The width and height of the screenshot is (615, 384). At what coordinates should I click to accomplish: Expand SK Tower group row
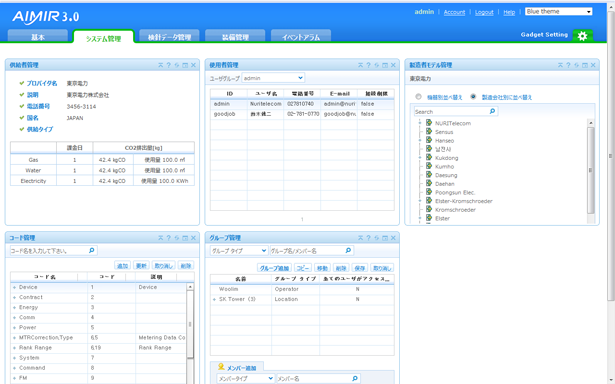214,299
